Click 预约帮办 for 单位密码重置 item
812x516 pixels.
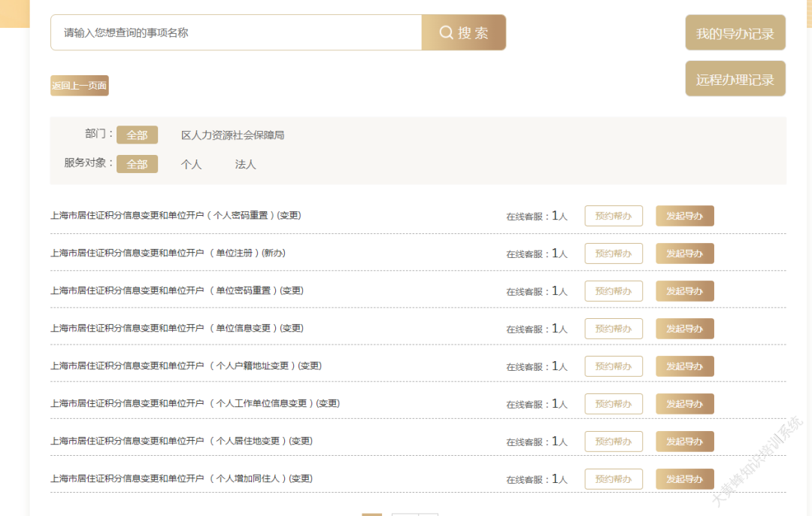click(614, 291)
